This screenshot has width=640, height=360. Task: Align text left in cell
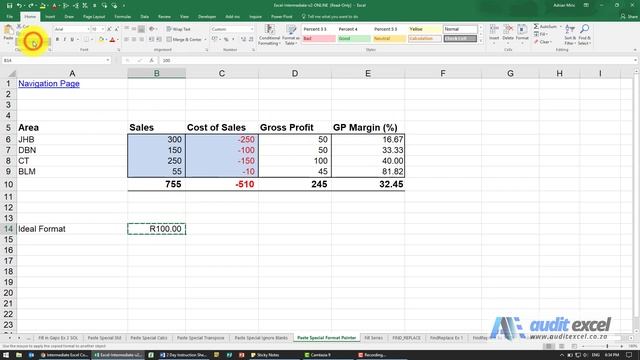[x=127, y=40]
